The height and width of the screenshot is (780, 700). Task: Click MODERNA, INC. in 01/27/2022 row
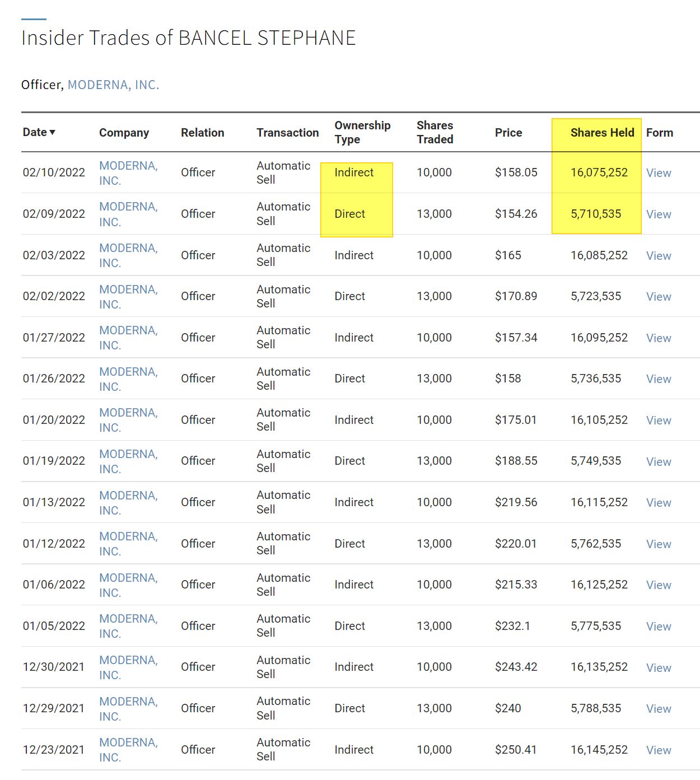point(128,338)
